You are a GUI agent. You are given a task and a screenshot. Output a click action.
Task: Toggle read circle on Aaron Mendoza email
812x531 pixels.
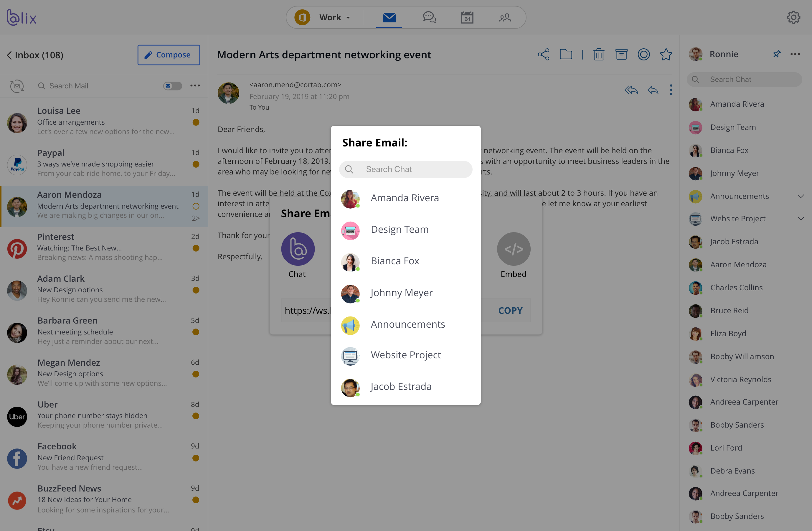point(196,207)
